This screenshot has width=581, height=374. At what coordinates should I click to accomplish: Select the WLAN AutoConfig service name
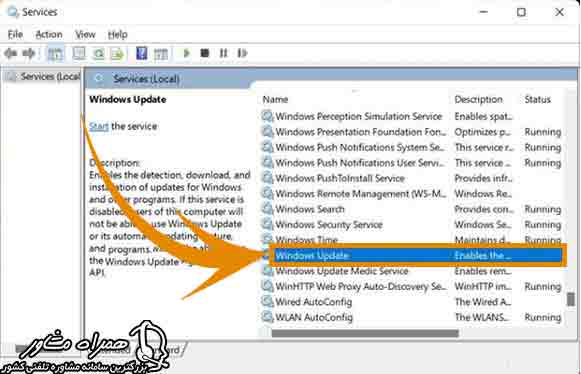point(314,318)
